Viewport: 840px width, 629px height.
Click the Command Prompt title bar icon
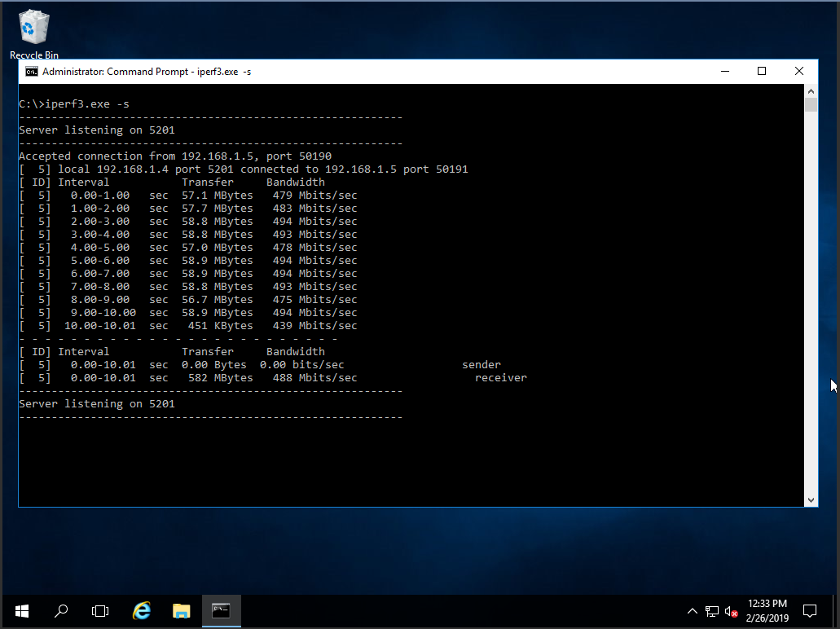pos(32,72)
